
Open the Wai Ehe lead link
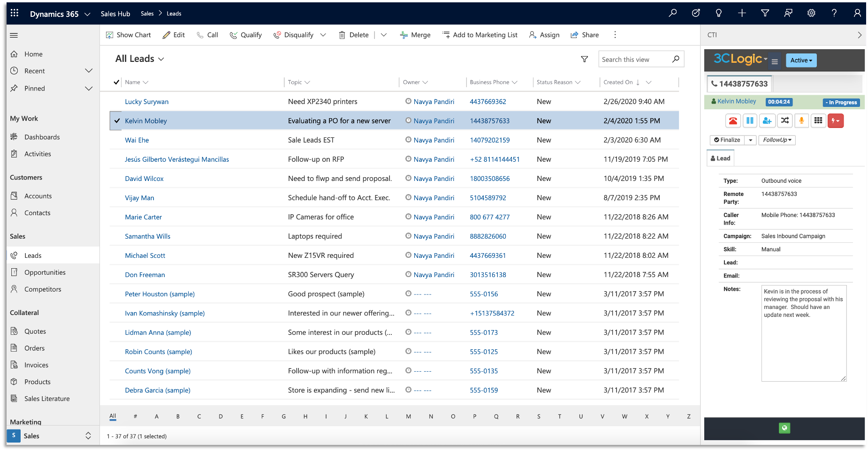(137, 140)
